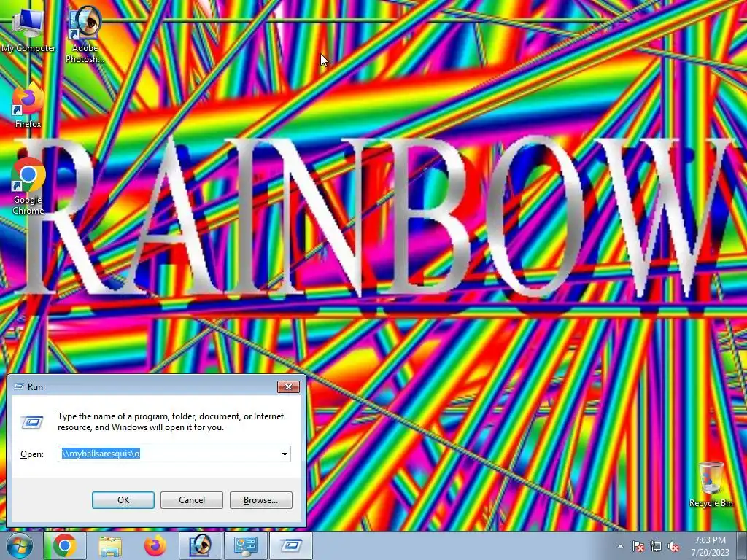The width and height of the screenshot is (747, 560).
Task: Click Browse... in the Run dialog
Action: tap(260, 500)
